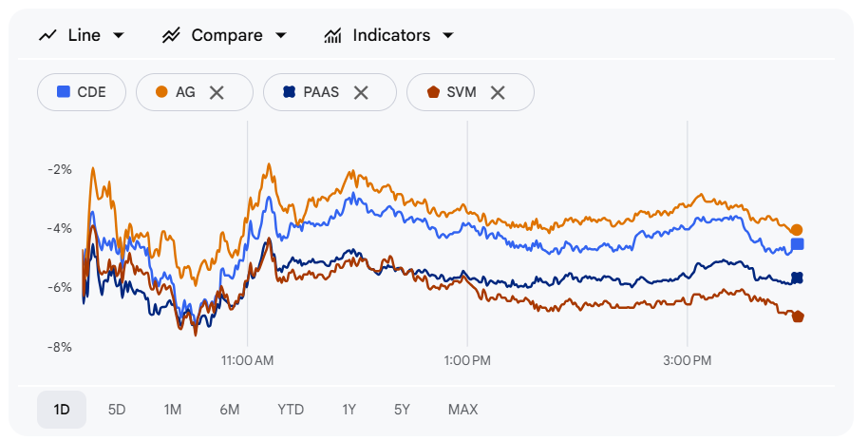Click the SVM end-of-line pentagon marker
The image size is (868, 441).
(798, 316)
